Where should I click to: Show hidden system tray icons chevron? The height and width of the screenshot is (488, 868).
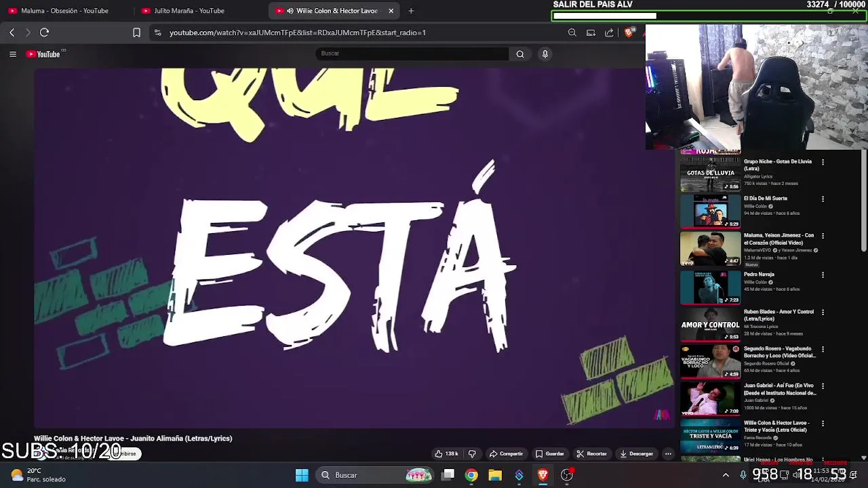pos(726,475)
